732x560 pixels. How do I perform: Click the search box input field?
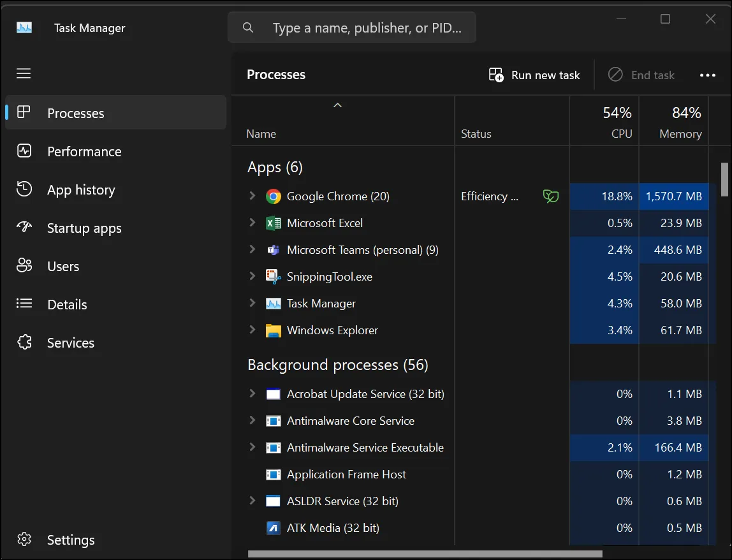point(352,27)
